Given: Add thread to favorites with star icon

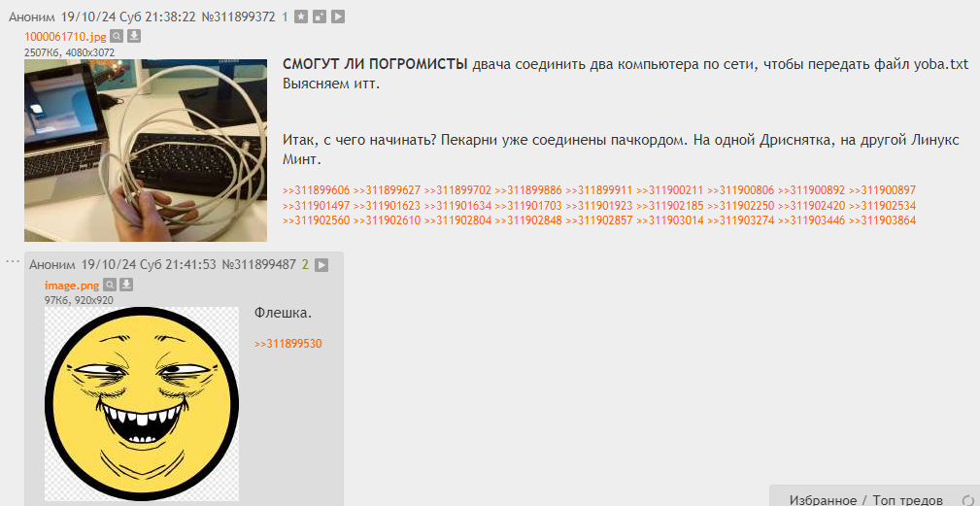Looking at the screenshot, I should click(301, 17).
